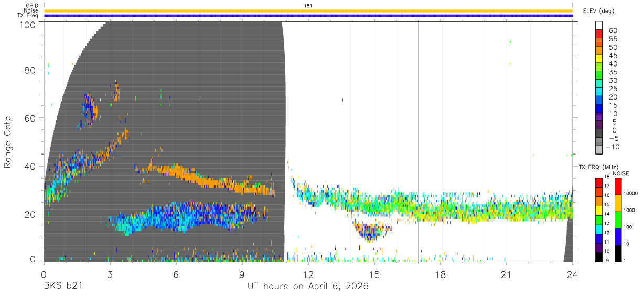Image resolution: width=644 pixels, height=297 pixels.
Task: Click the 100 tick on Range Gate axis
Action: click(x=27, y=24)
